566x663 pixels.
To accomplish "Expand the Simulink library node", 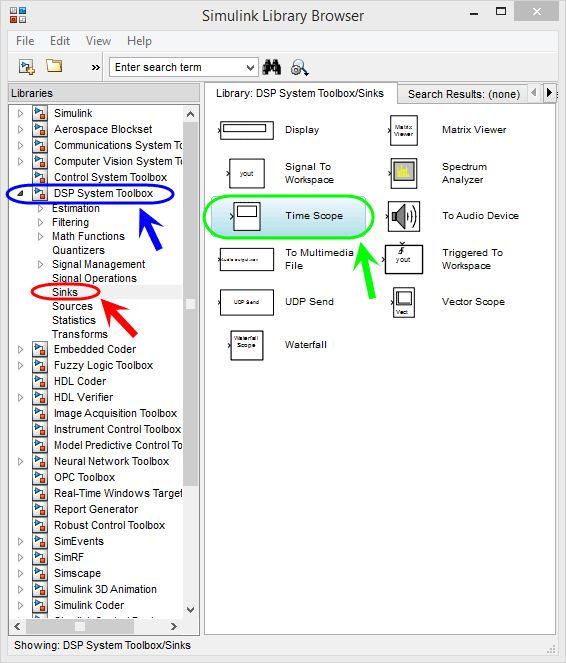I will pyautogui.click(x=20, y=113).
